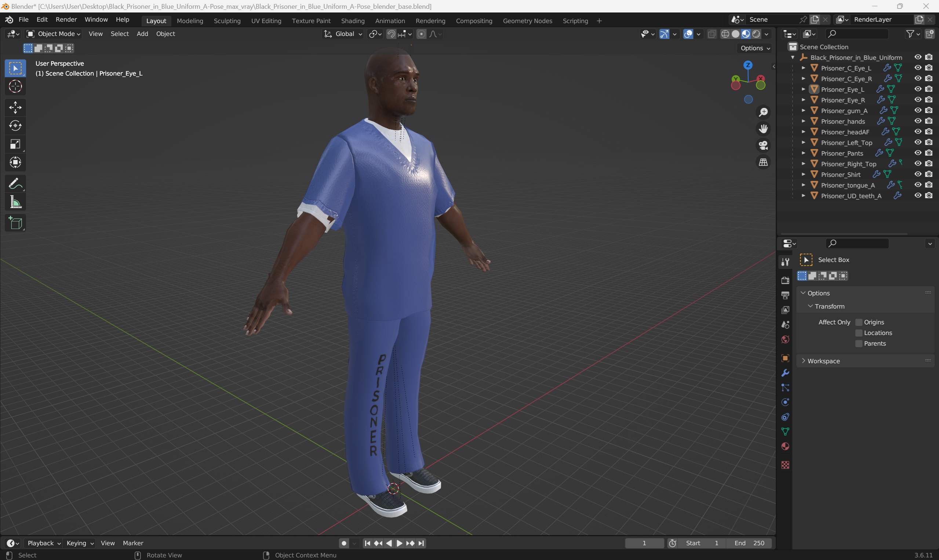939x560 pixels.
Task: Toggle X-ray mode
Action: [711, 34]
